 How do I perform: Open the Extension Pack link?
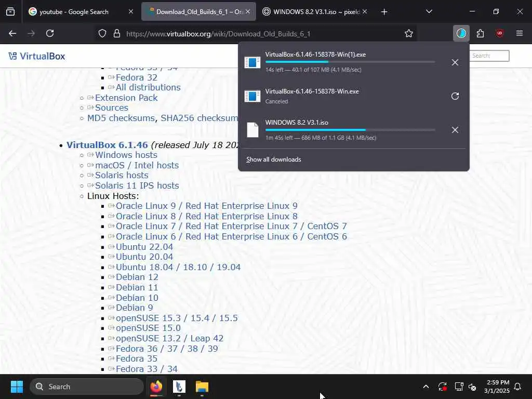click(126, 98)
